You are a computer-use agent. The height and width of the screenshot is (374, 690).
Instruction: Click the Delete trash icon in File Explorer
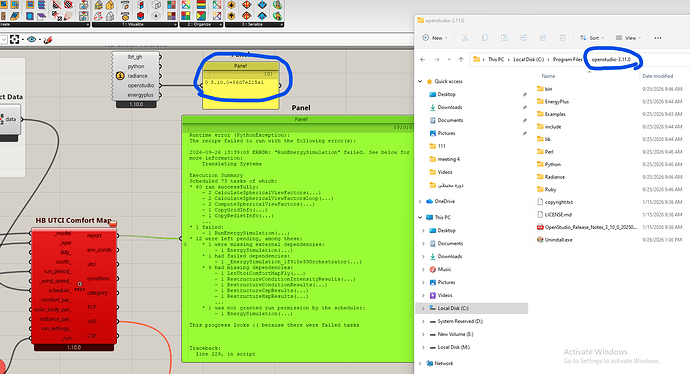562,38
